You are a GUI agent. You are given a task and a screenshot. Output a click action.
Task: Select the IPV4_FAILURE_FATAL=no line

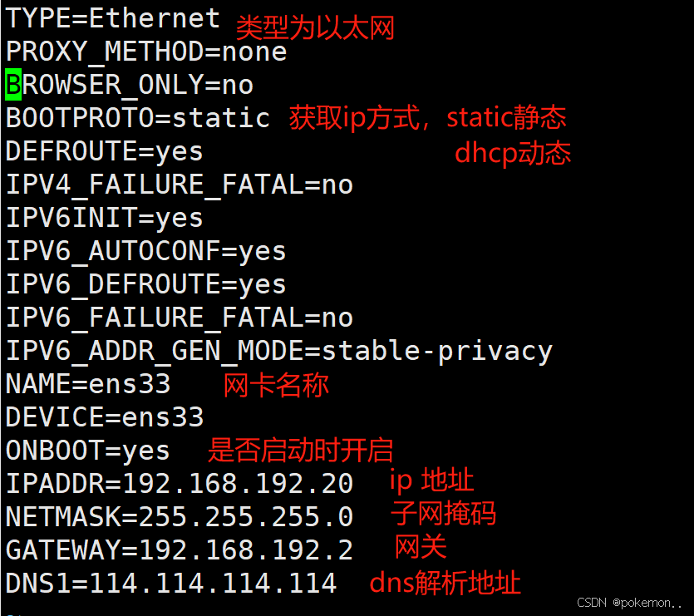click(180, 185)
